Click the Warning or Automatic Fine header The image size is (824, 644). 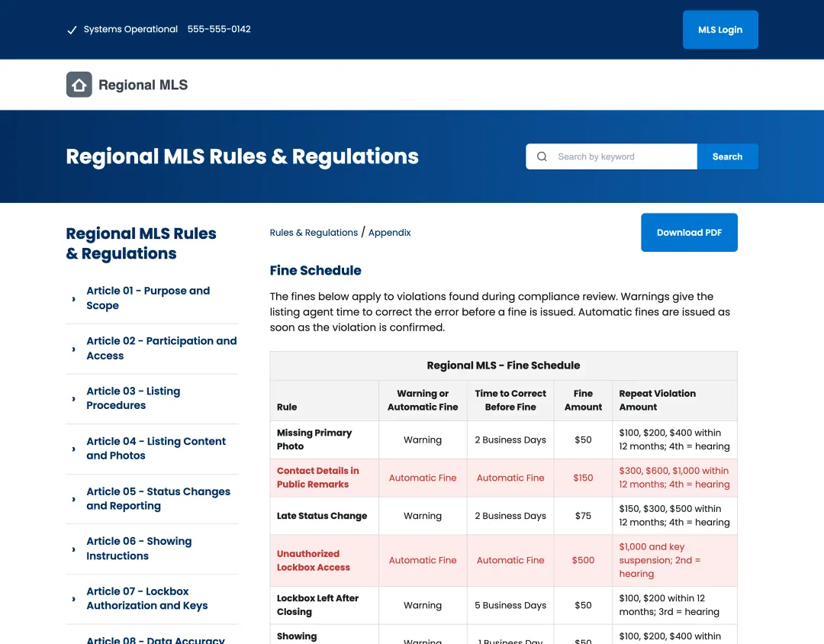(x=423, y=400)
